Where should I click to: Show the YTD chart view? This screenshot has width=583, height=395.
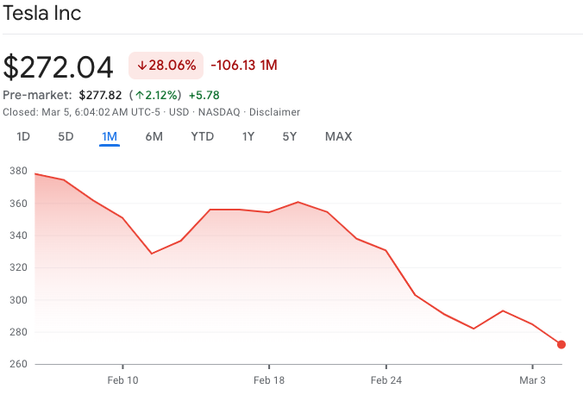[202, 137]
